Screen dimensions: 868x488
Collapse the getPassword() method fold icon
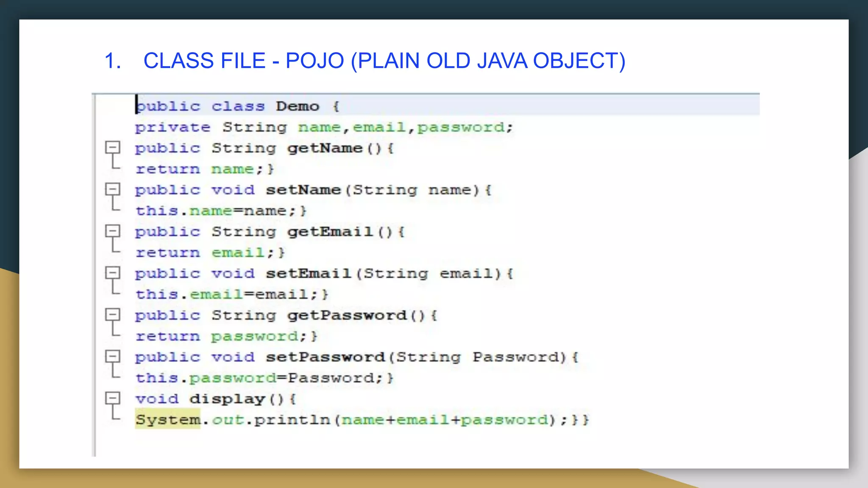coord(113,315)
